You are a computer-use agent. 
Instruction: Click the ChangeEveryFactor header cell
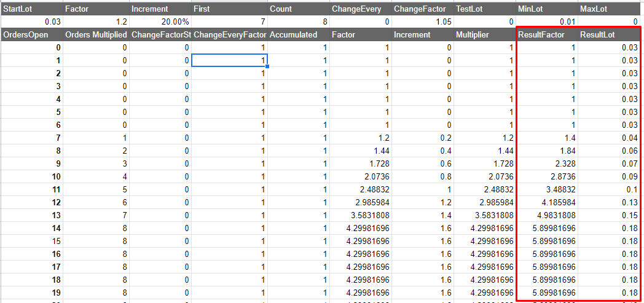click(x=230, y=35)
